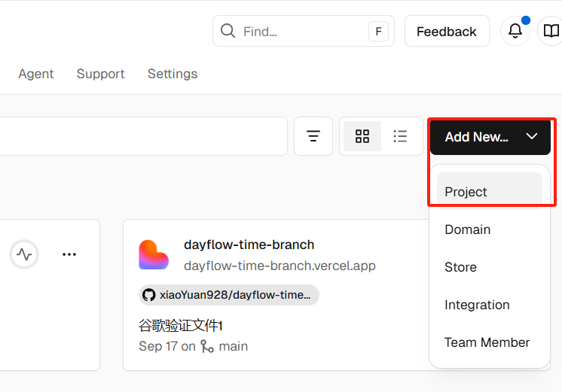This screenshot has width=562, height=392.
Task: Click the commit message 谷歌验证文件1
Action: (x=181, y=326)
